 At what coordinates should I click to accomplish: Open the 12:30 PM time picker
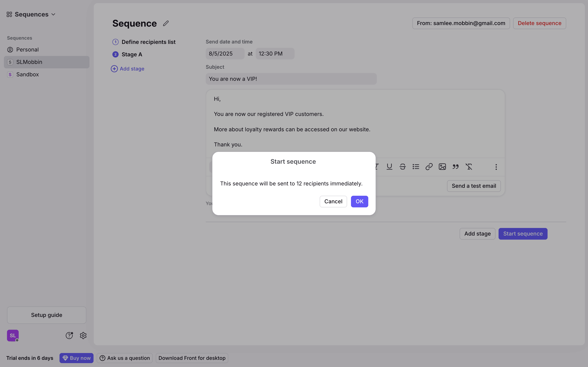275,54
